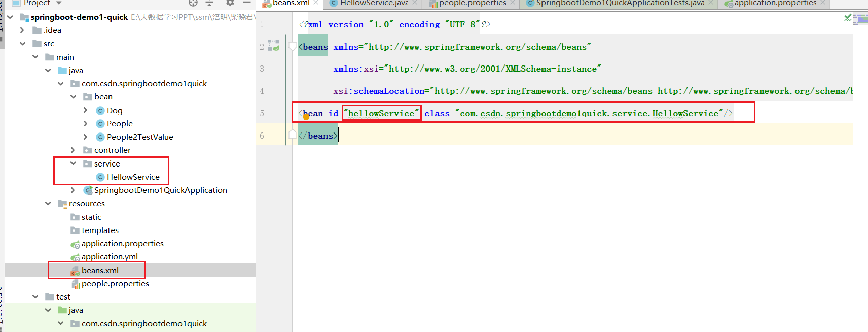Viewport: 868px width, 332px height.
Task: Click the error stripe marks on the editor's right edge
Action: pyautogui.click(x=860, y=19)
